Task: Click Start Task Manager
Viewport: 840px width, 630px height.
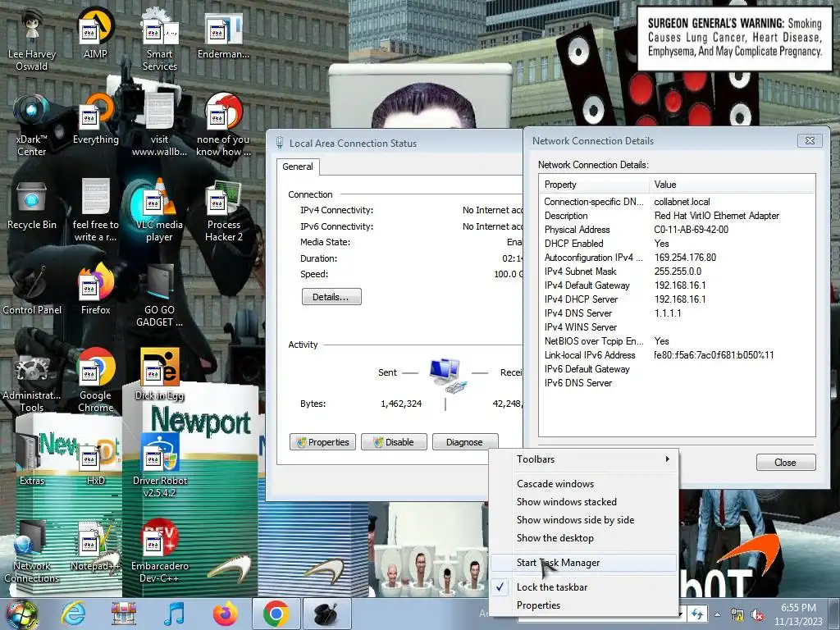Action: 583,563
